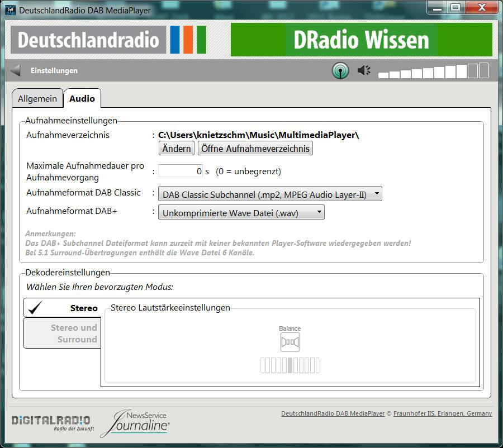Minimize the DAB MediaPlayer window
The width and height of the screenshot is (503, 448).
pos(437,8)
